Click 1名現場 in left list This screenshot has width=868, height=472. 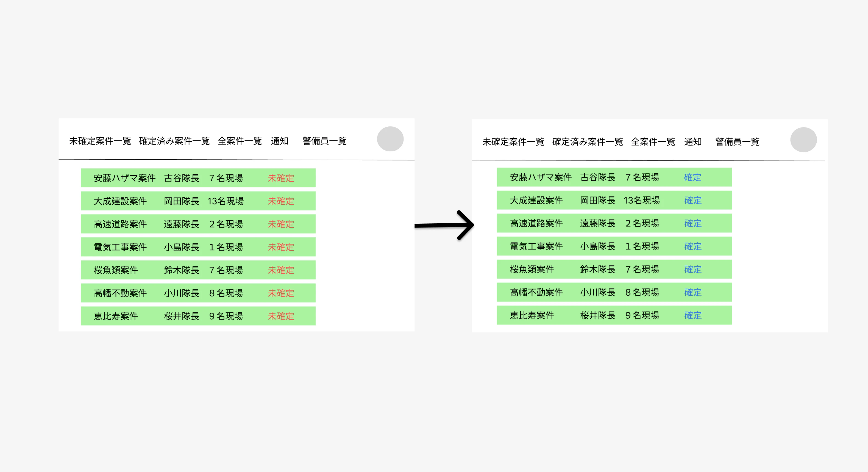(x=226, y=247)
